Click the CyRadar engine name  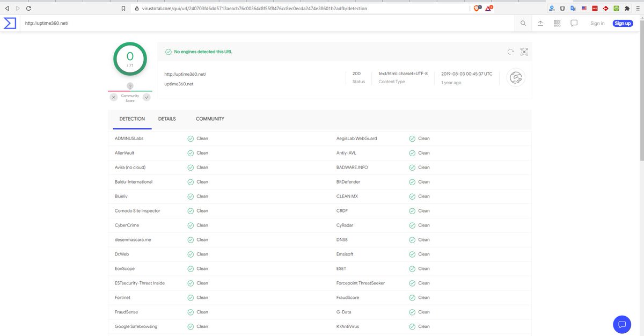click(345, 225)
